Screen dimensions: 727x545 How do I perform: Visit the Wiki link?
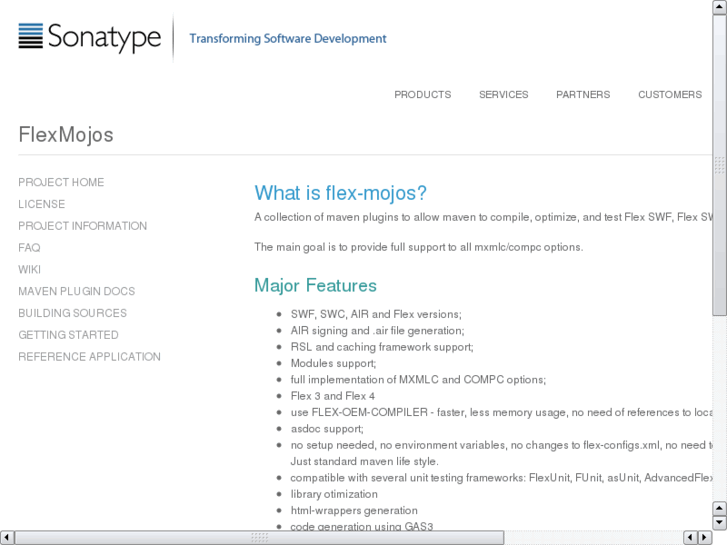(30, 270)
